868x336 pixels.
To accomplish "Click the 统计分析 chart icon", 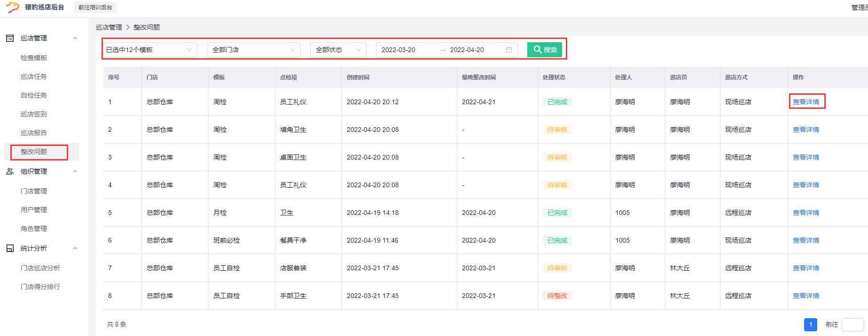I will 10,248.
